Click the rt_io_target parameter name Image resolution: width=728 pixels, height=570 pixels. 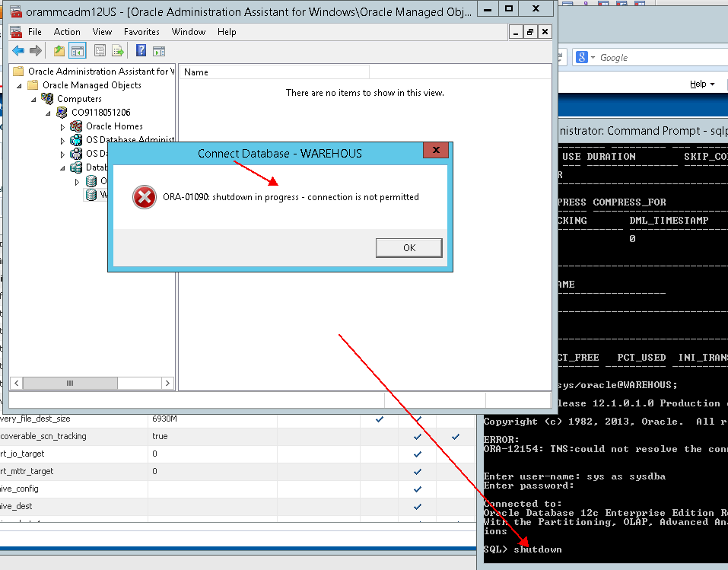(x=22, y=454)
